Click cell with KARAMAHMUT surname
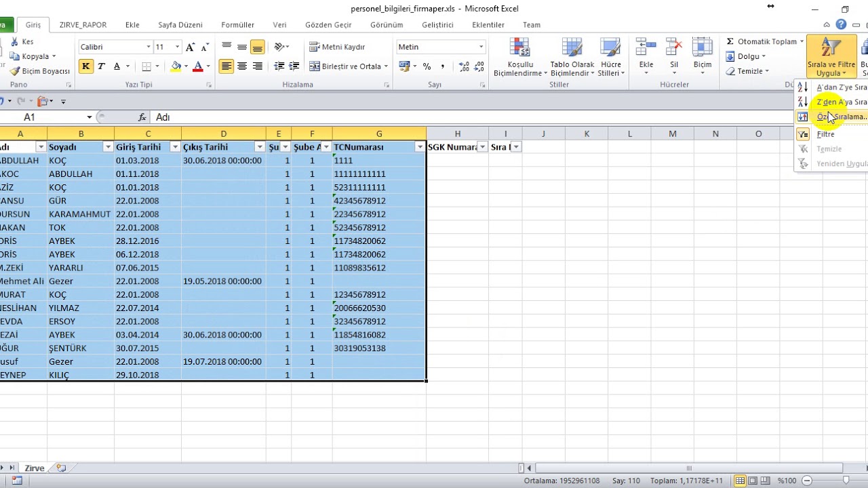This screenshot has height=488, width=868. coord(80,214)
